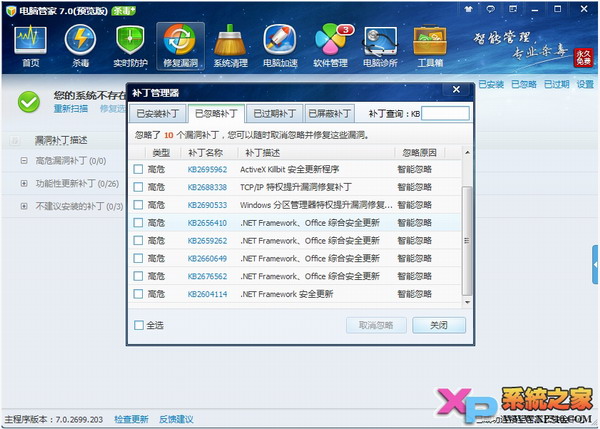Open the 首页 home icon
This screenshot has width=600, height=429.
click(31, 46)
